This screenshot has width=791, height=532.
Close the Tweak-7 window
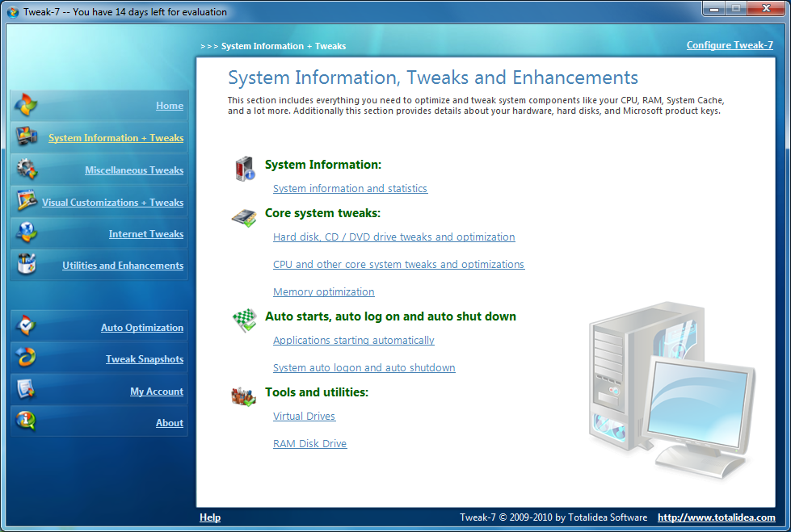[x=766, y=8]
